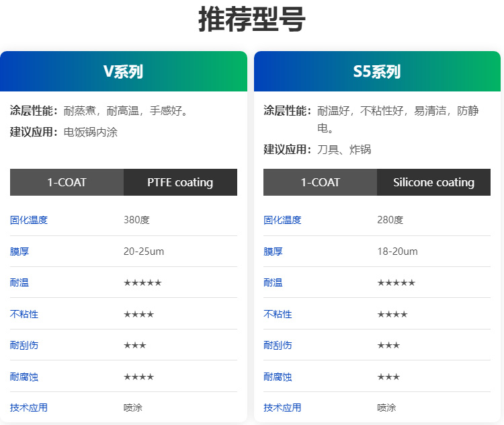Select the PTFE coating tab

pyautogui.click(x=180, y=182)
